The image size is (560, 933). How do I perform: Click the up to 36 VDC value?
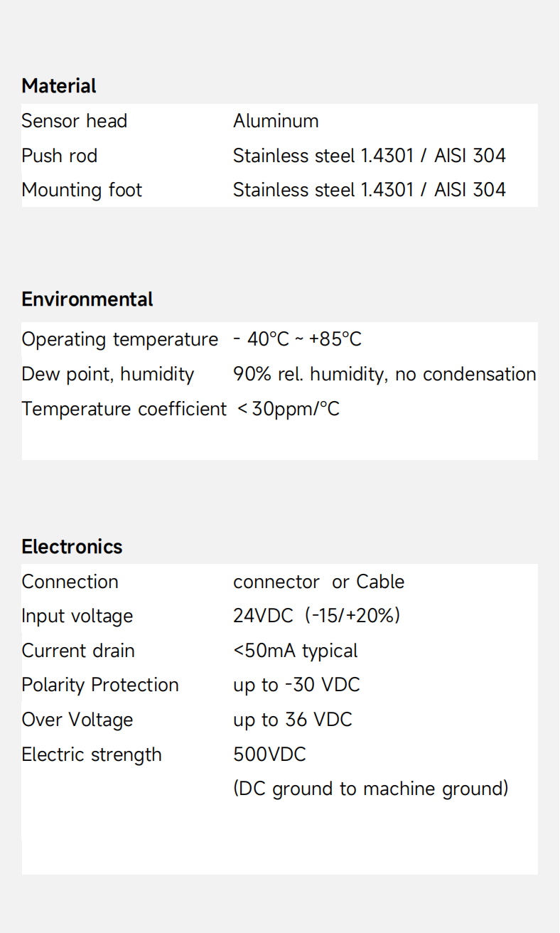point(293,720)
